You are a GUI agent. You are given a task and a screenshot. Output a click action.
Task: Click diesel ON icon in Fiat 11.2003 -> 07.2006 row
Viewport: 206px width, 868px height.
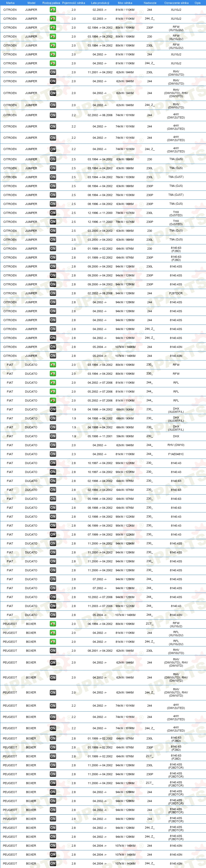click(53, 606)
